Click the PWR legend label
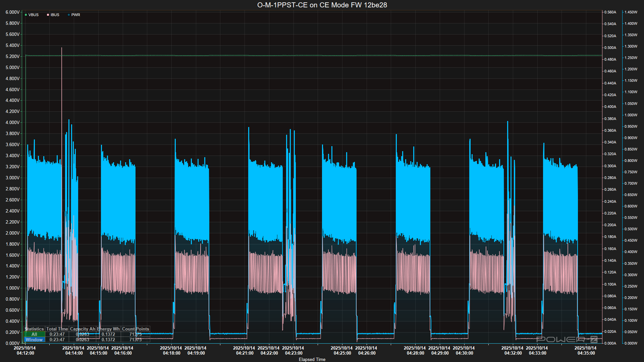Image resolution: width=644 pixels, height=362 pixels. 76,15
